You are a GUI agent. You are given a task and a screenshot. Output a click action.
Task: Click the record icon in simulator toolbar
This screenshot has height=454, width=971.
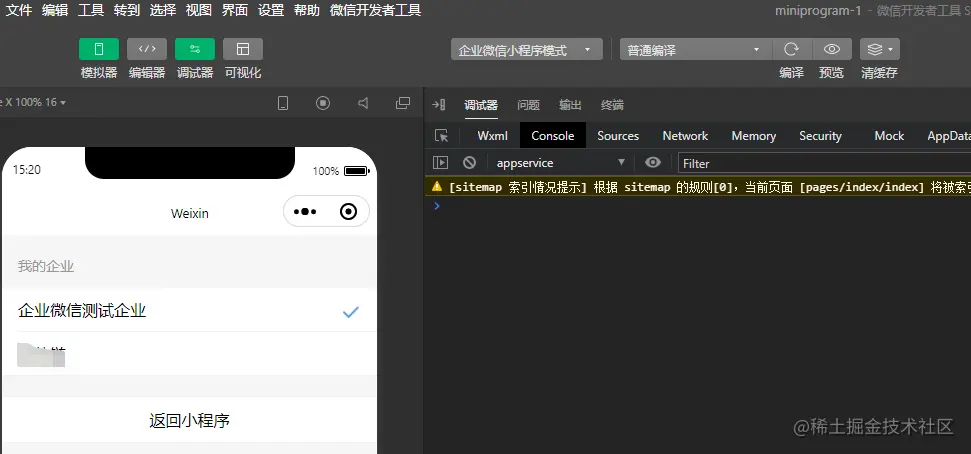pyautogui.click(x=323, y=103)
